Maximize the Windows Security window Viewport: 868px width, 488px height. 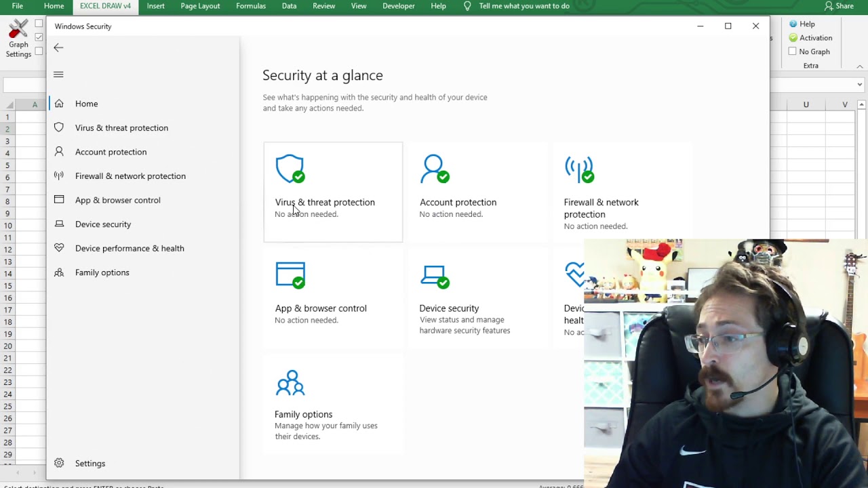point(728,26)
